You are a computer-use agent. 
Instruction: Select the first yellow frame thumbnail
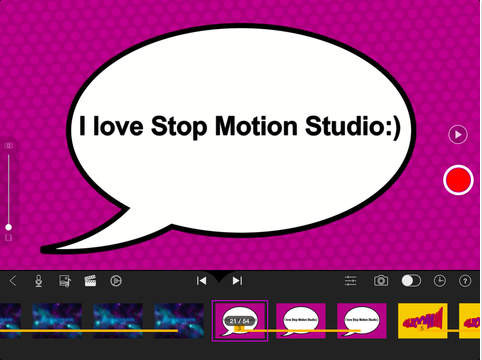422,321
